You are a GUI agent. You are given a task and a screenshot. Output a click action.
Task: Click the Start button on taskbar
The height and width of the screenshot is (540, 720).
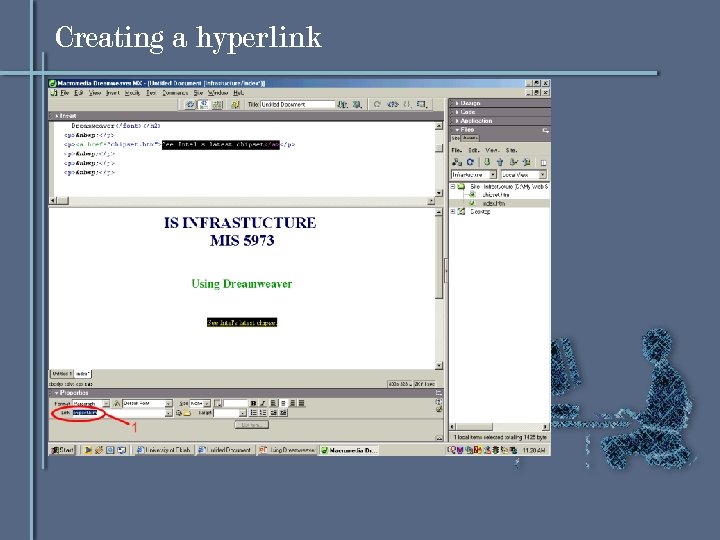[62, 450]
